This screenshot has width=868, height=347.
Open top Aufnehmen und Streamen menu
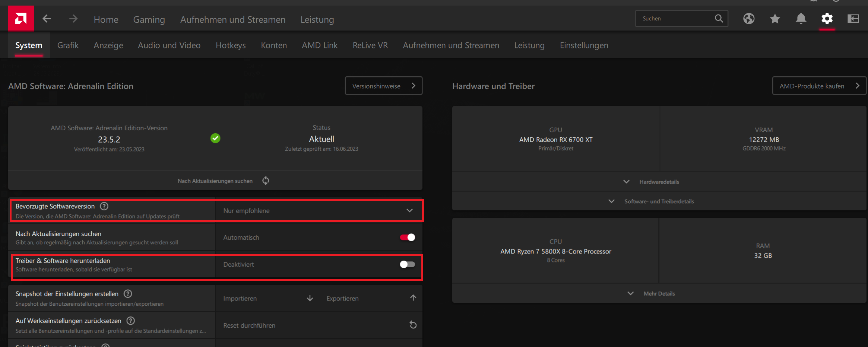233,19
